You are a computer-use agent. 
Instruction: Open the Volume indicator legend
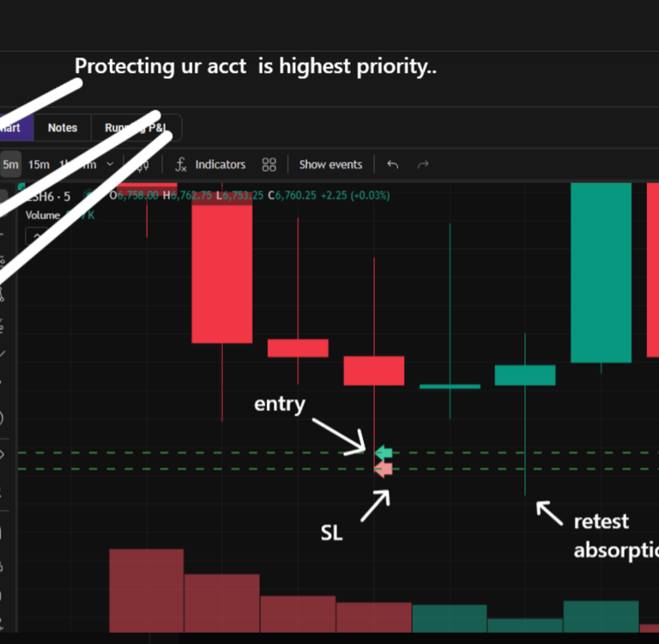[42, 216]
